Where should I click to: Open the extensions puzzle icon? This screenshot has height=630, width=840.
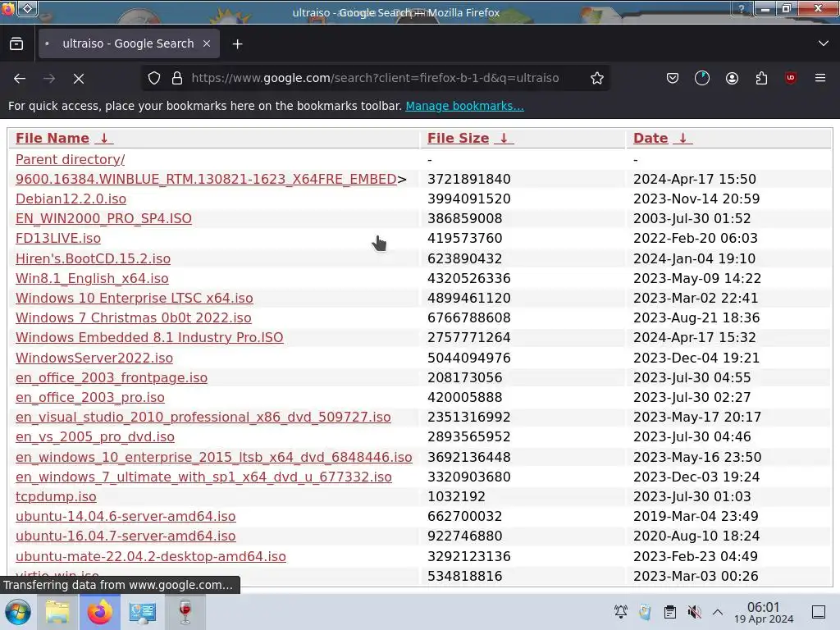pyautogui.click(x=761, y=78)
